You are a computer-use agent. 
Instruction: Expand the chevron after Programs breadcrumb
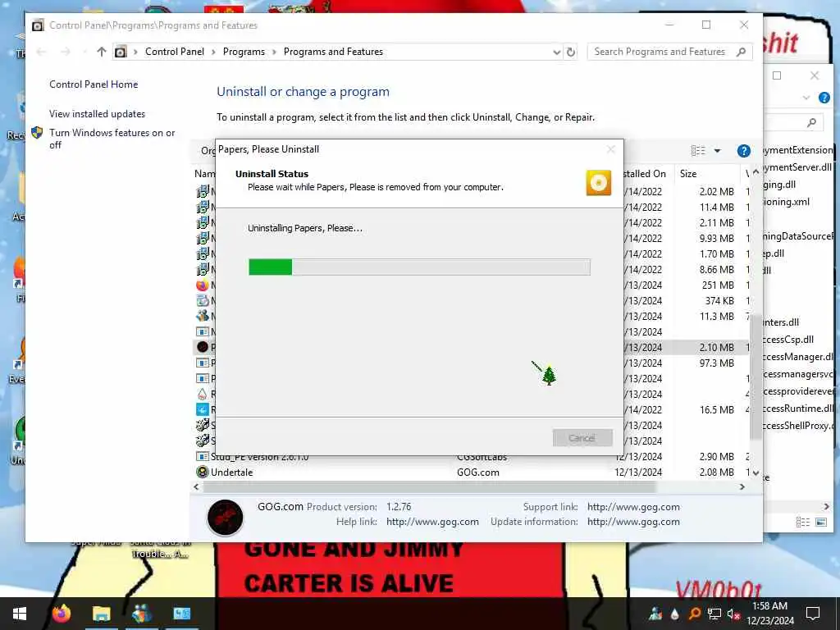click(274, 52)
